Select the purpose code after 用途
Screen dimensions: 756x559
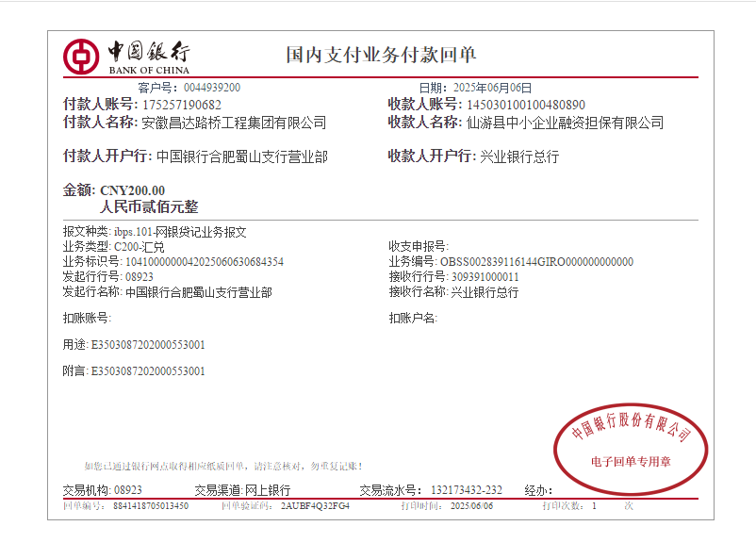147,344
